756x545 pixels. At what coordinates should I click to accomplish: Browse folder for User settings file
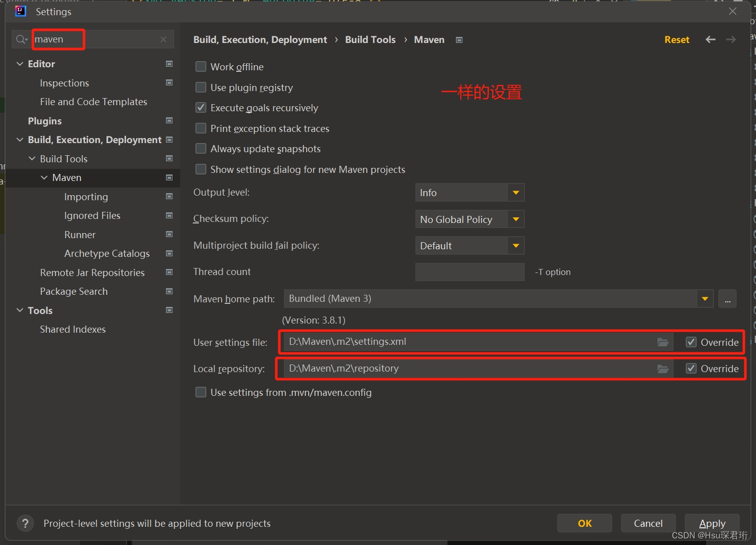click(663, 342)
